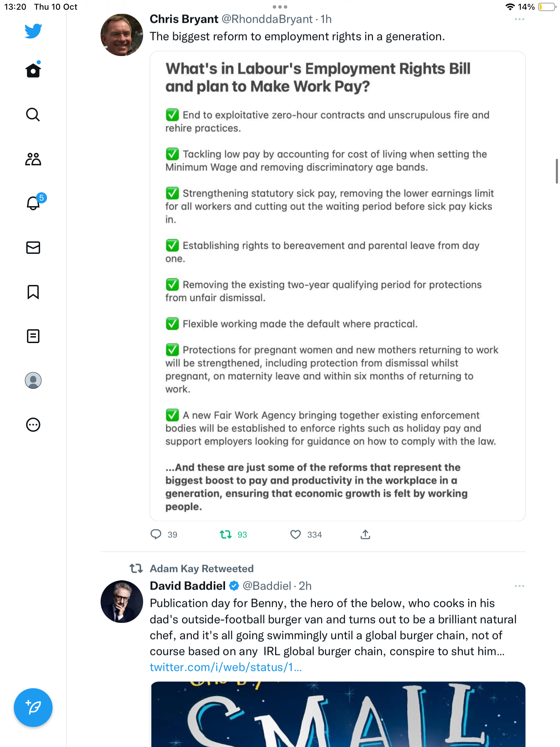This screenshot has width=560, height=747.
Task: Open Bookmarks icon in sidebar
Action: click(x=33, y=292)
